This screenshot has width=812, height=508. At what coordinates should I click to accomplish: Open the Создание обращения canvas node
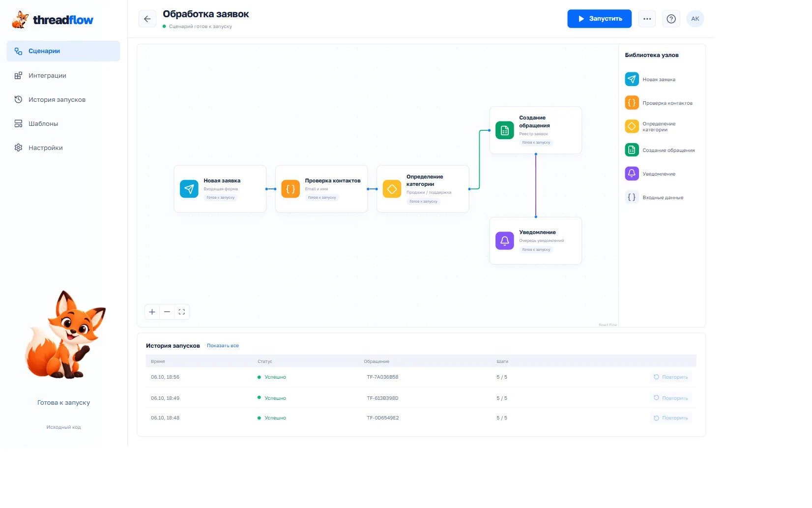pos(536,130)
